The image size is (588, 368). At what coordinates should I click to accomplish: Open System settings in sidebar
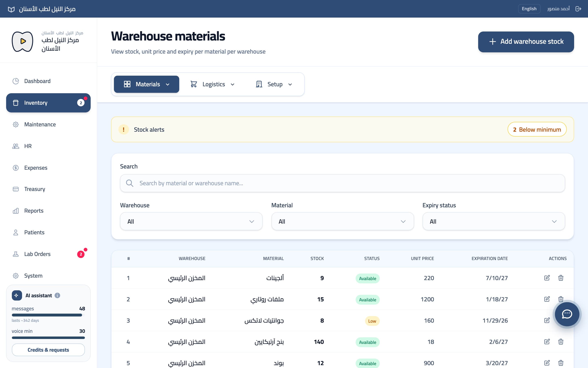point(48,276)
